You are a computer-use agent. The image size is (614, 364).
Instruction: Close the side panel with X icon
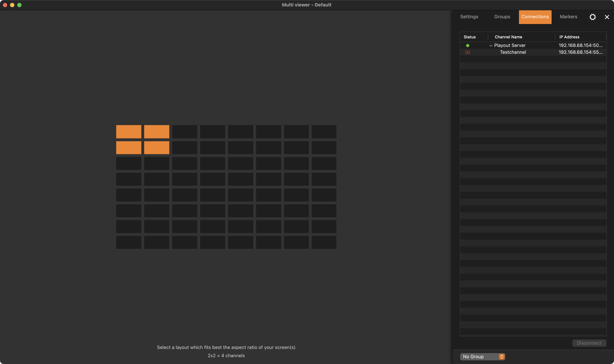click(x=607, y=17)
